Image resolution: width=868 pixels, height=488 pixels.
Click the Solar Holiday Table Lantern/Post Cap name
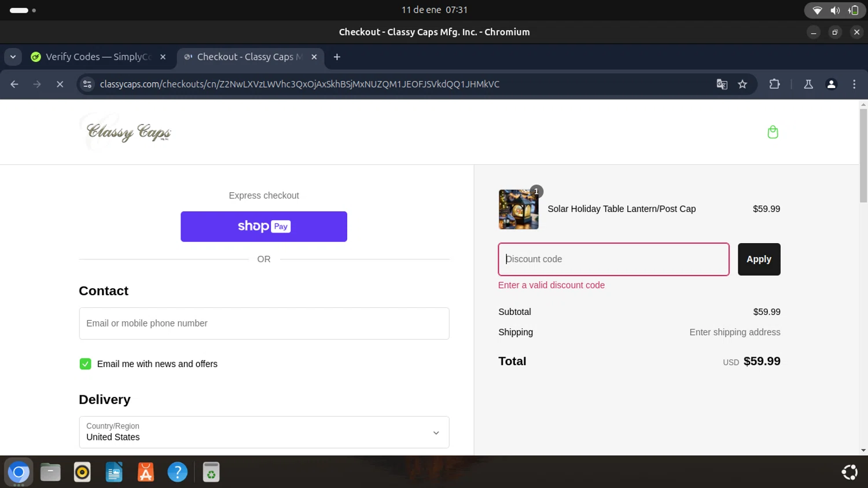point(621,209)
